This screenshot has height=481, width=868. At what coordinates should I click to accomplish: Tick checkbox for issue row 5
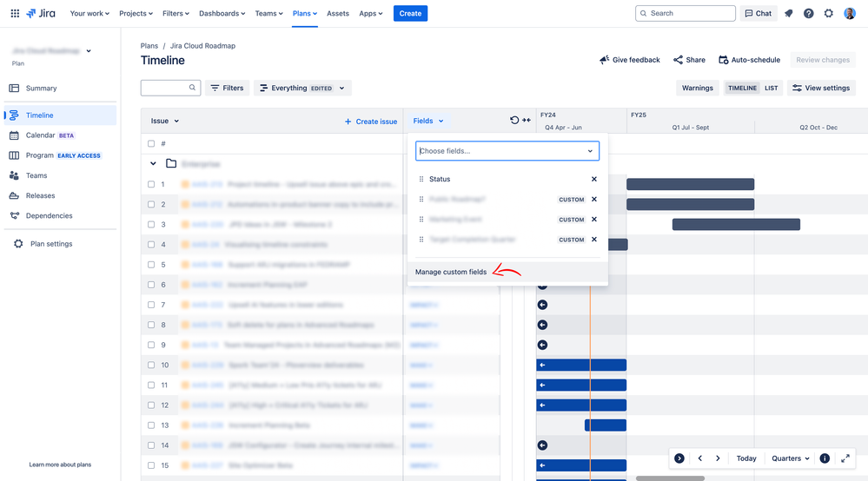(151, 265)
